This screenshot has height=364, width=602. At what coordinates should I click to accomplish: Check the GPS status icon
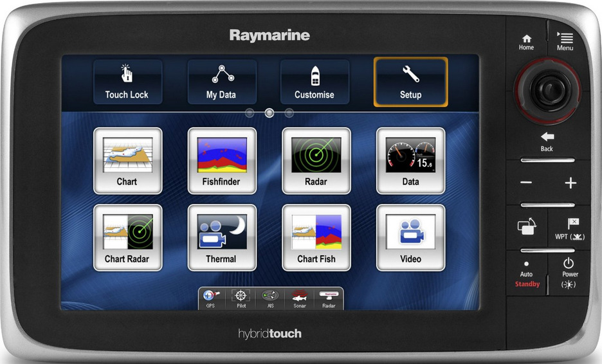click(x=211, y=299)
